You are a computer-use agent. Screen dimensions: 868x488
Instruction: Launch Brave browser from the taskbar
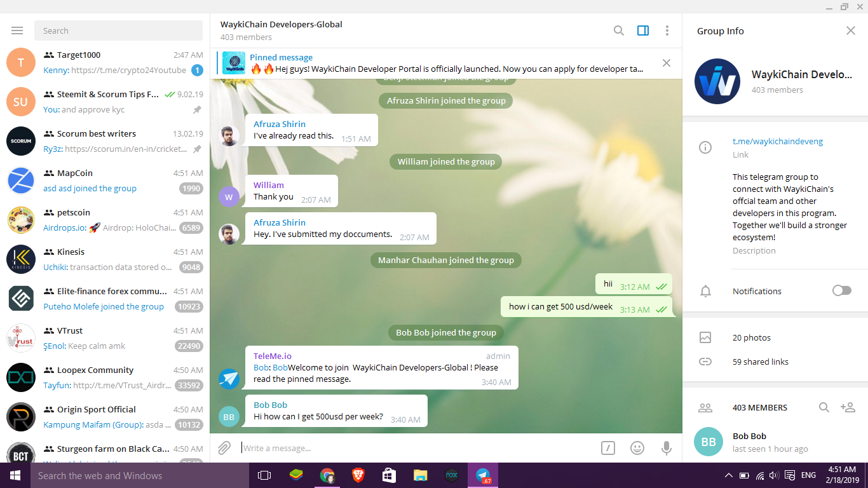pos(358,475)
